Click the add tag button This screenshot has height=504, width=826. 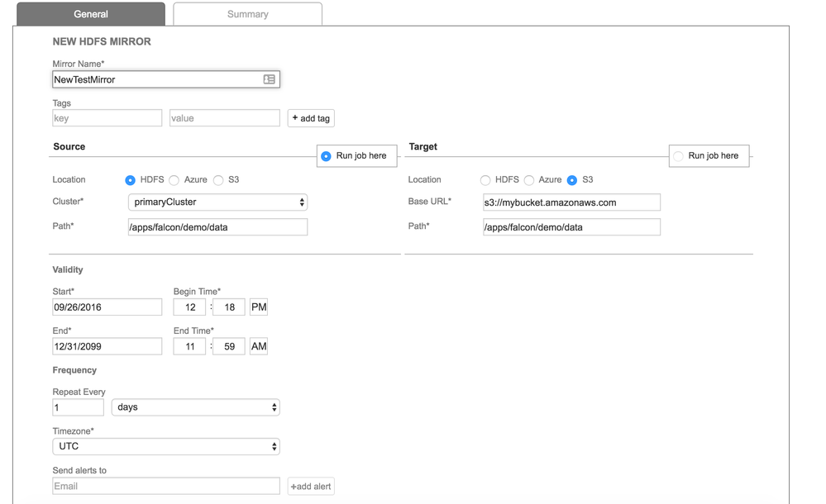(x=311, y=118)
